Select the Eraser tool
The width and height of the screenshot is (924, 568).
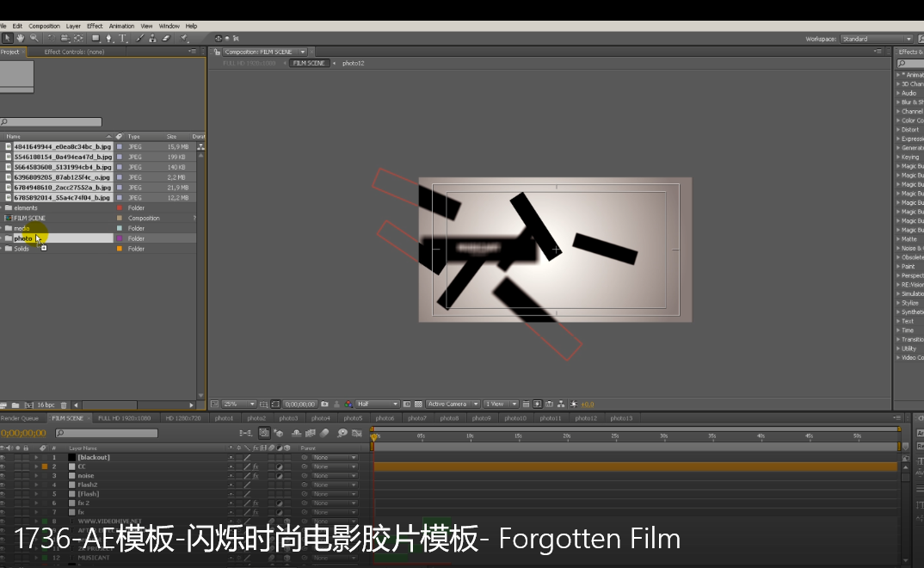click(166, 39)
